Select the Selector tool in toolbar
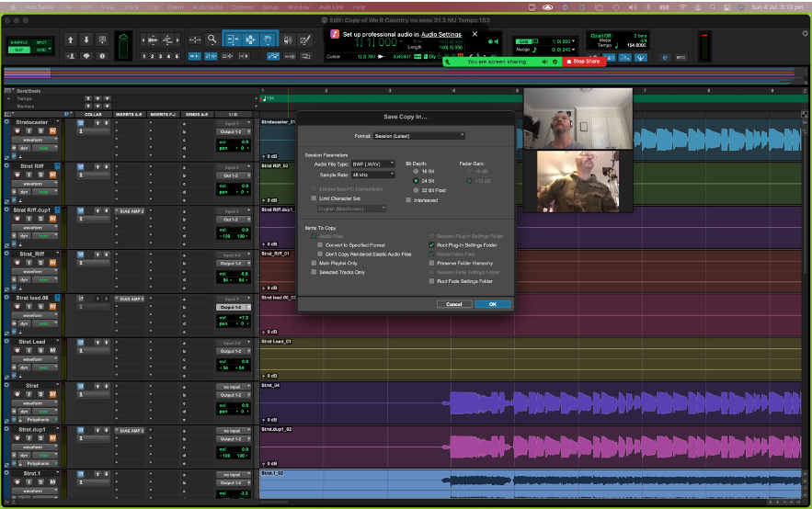 (250, 40)
